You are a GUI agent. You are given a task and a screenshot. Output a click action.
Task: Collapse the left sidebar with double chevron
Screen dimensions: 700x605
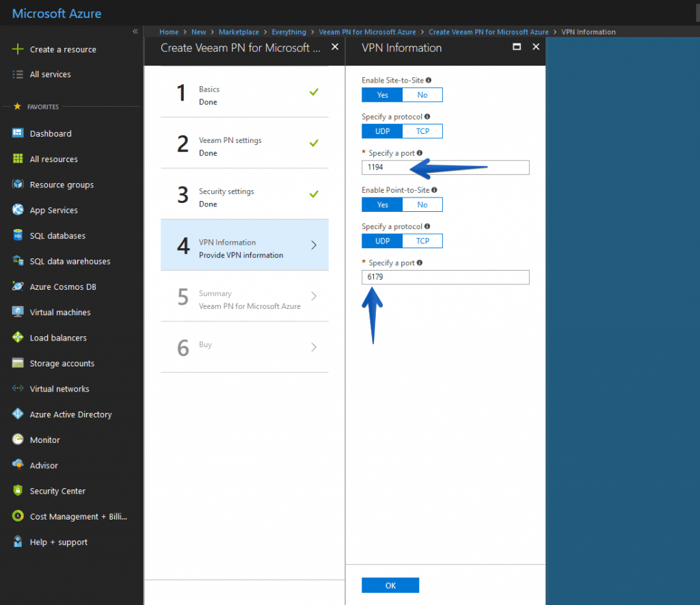135,31
